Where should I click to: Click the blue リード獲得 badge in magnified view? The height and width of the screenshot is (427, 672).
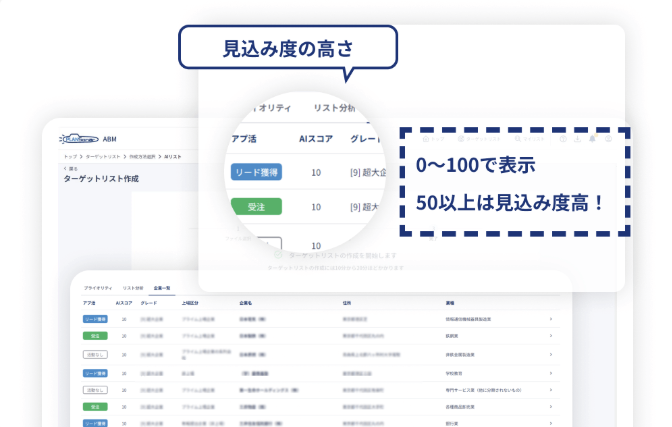point(256,172)
